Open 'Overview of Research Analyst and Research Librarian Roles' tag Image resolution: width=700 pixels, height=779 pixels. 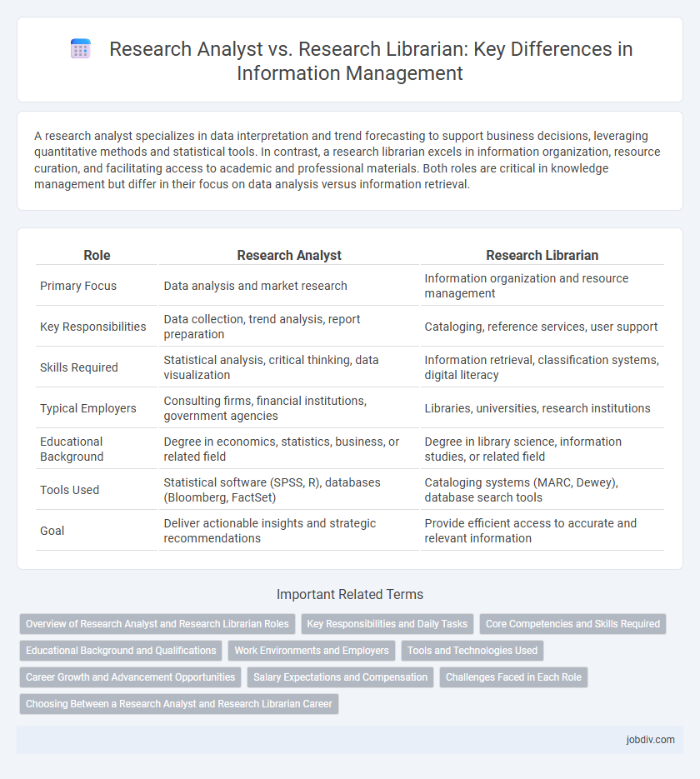[x=157, y=624]
